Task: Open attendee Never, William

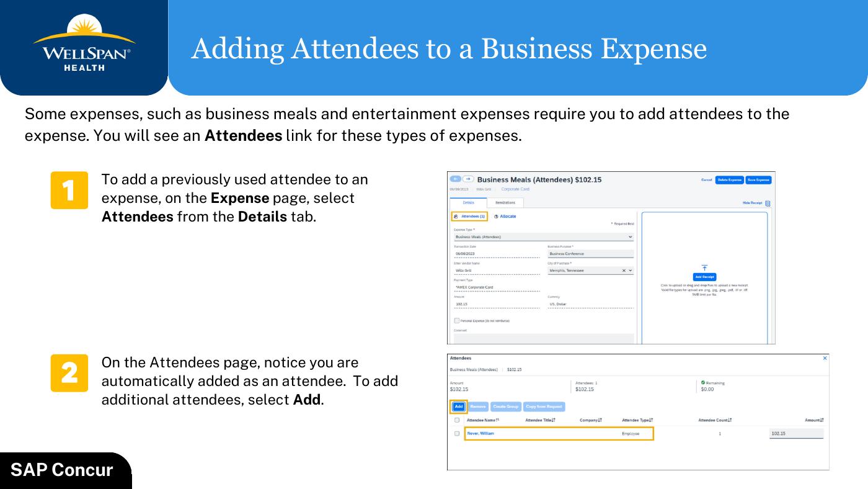Action: [x=481, y=433]
